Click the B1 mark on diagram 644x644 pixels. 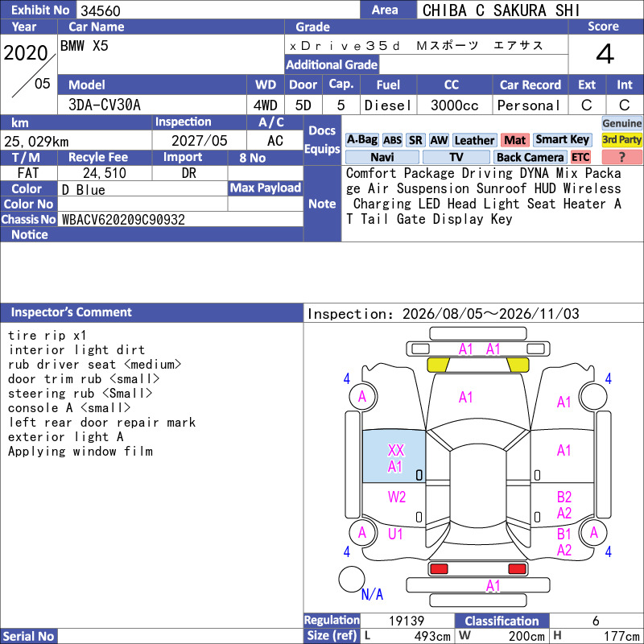coord(564,535)
